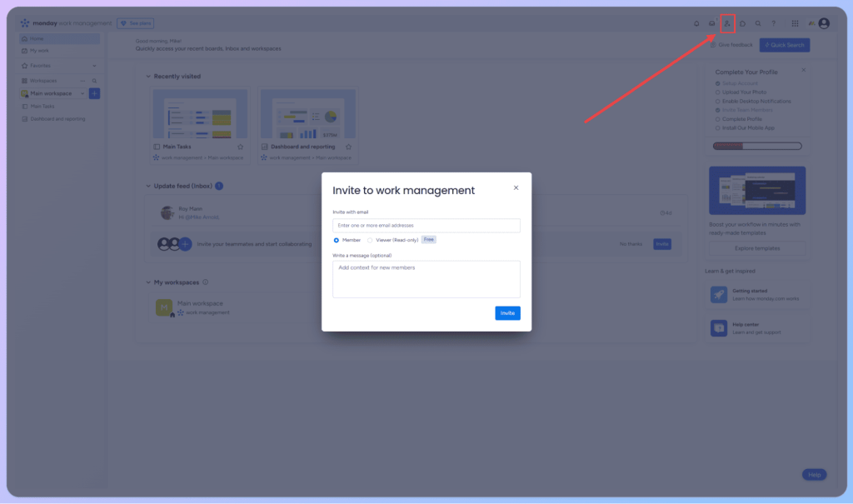Click Roy Mann's avatar in update feed
This screenshot has height=504, width=853.
click(167, 212)
